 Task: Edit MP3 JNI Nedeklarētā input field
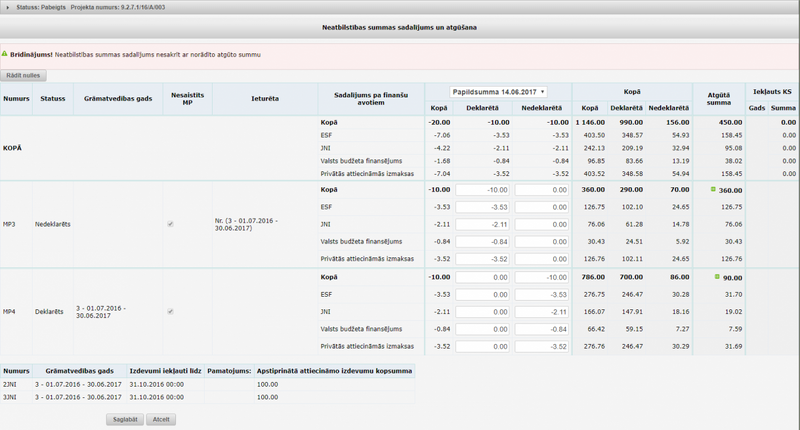pyautogui.click(x=542, y=224)
